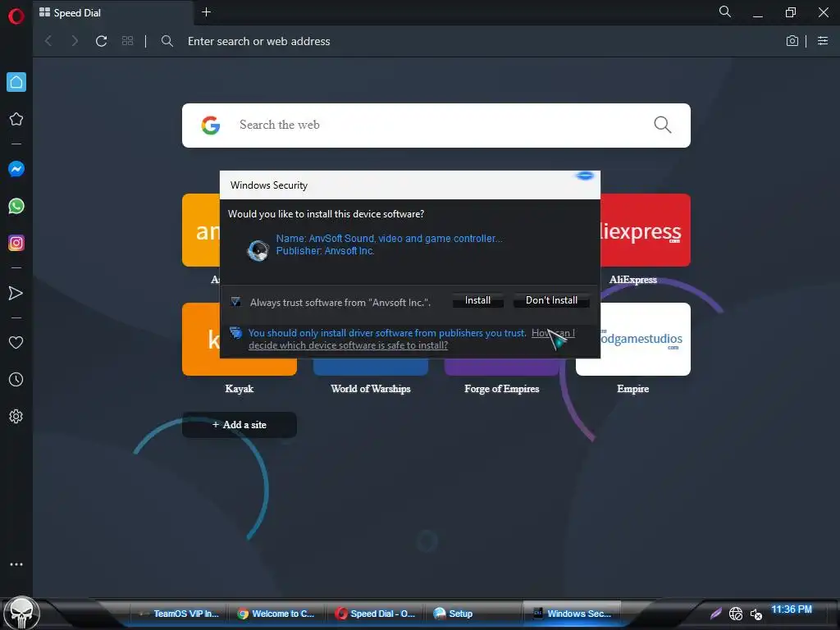This screenshot has width=840, height=630.
Task: Click the network globe tray icon
Action: tap(736, 614)
